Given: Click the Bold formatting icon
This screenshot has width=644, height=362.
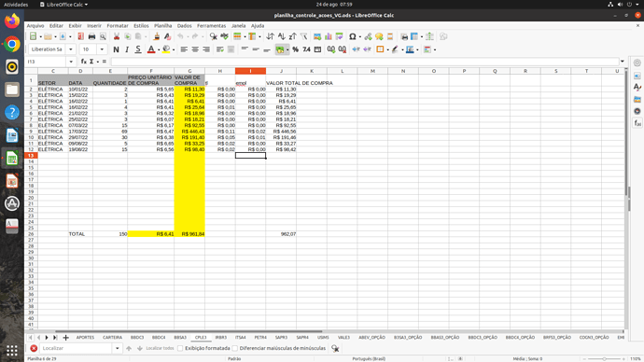Looking at the screenshot, I should (116, 49).
